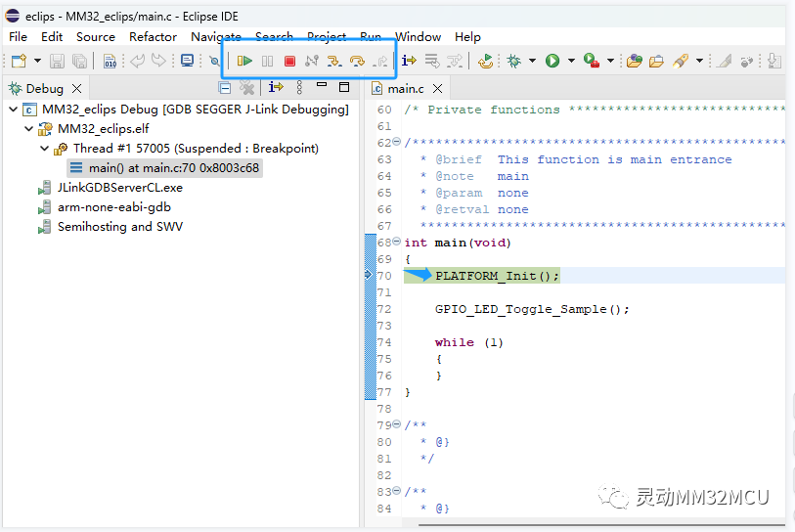Open the Refactor menu
This screenshot has width=795, height=532.
coord(153,36)
